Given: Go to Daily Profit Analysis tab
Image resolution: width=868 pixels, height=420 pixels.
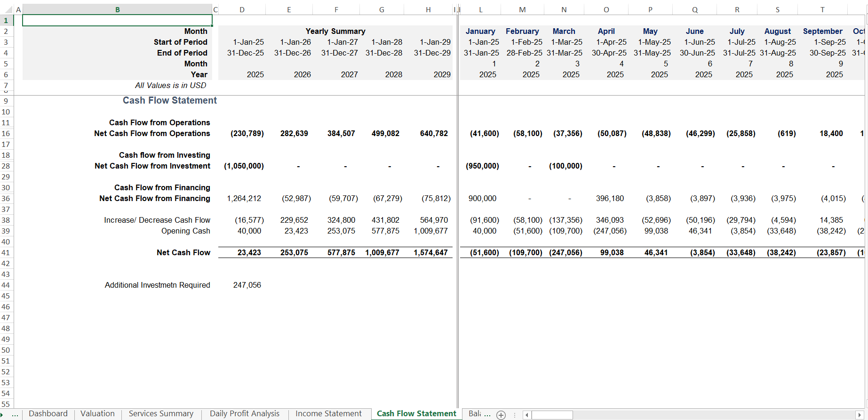Looking at the screenshot, I should point(245,414).
